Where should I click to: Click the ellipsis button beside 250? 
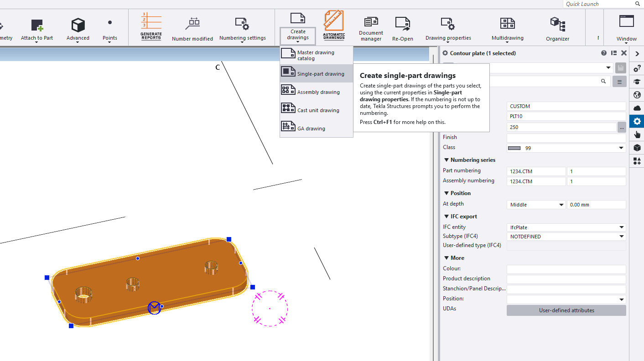(622, 128)
